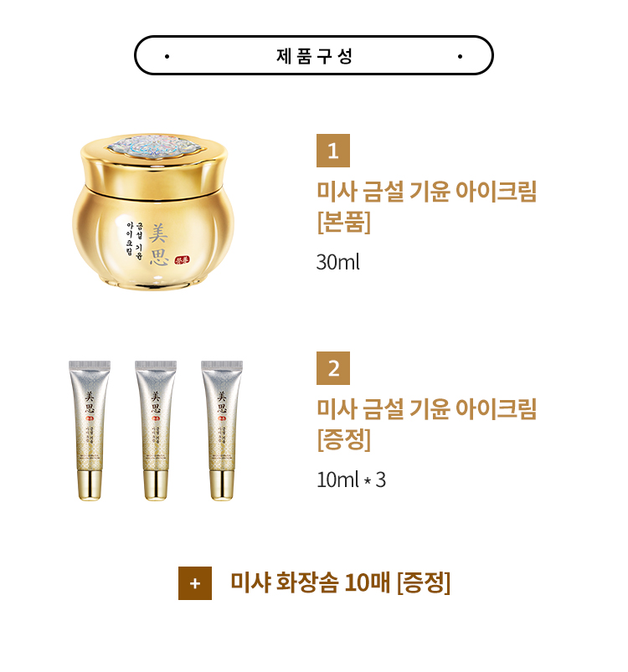The height and width of the screenshot is (672, 628).
Task: Click the 제품구성 header banner
Action: point(314,55)
